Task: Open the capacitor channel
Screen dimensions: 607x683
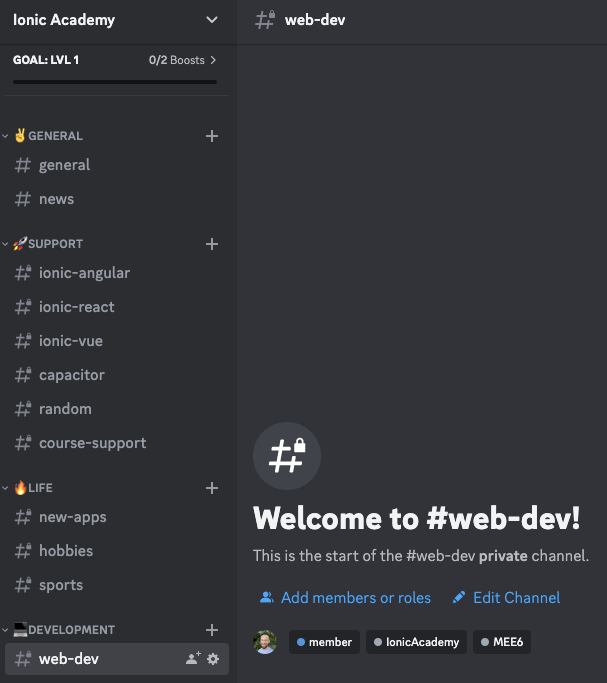Action: [x=117, y=375]
